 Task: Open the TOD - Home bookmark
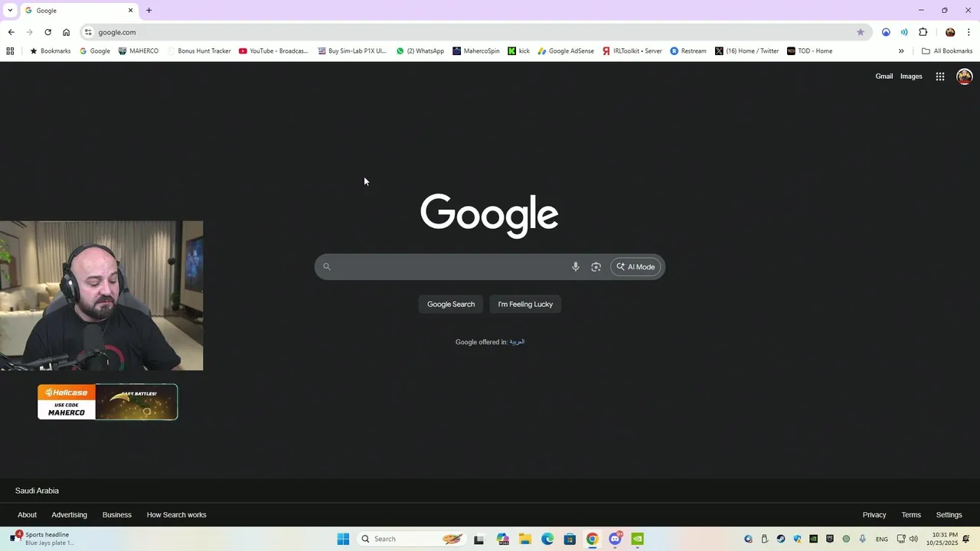[809, 51]
